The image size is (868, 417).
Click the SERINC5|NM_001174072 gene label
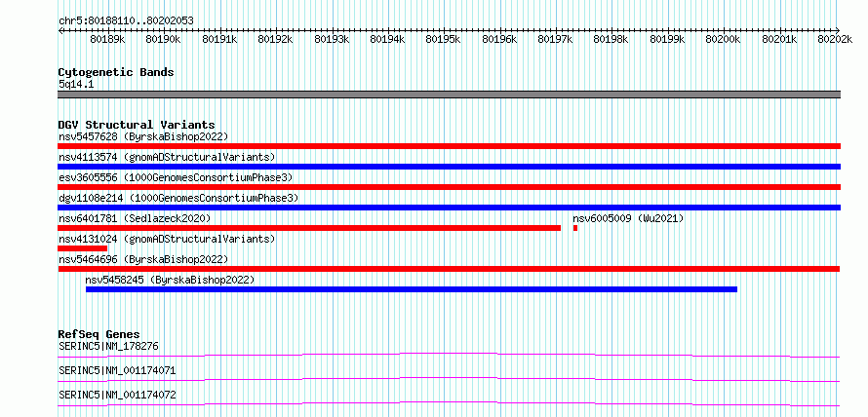click(x=117, y=395)
